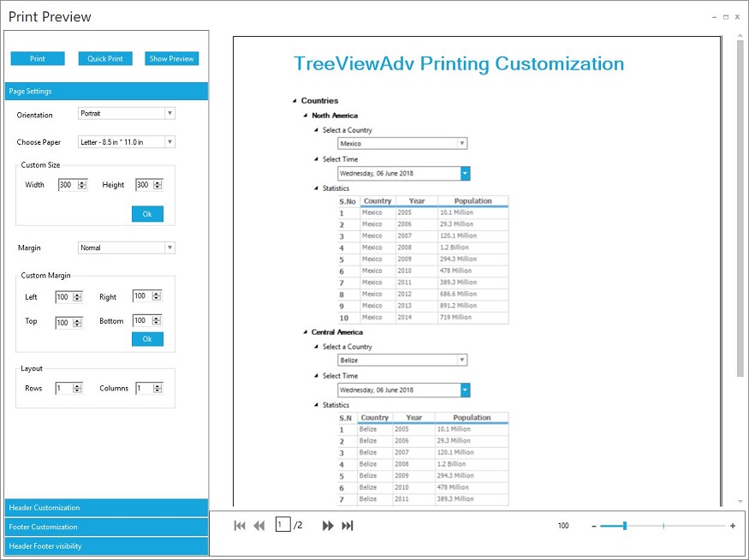
Task: Click the preview vertical scrollbar thumb
Action: [740, 208]
